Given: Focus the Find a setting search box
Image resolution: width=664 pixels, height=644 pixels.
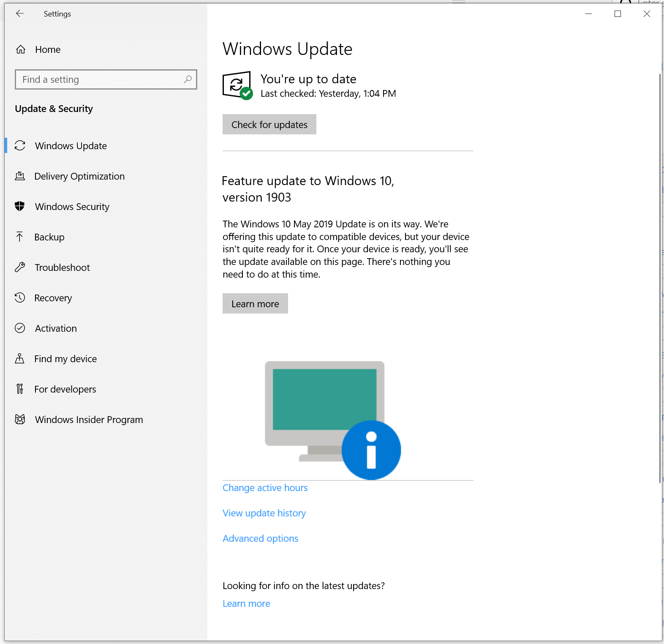Looking at the screenshot, I should pyautogui.click(x=106, y=79).
